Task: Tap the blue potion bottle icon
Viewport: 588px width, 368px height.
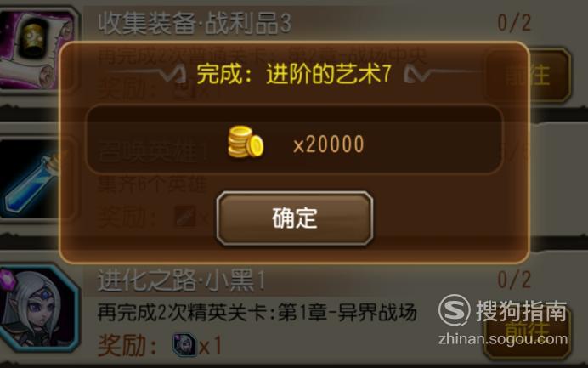Action: [x=32, y=182]
